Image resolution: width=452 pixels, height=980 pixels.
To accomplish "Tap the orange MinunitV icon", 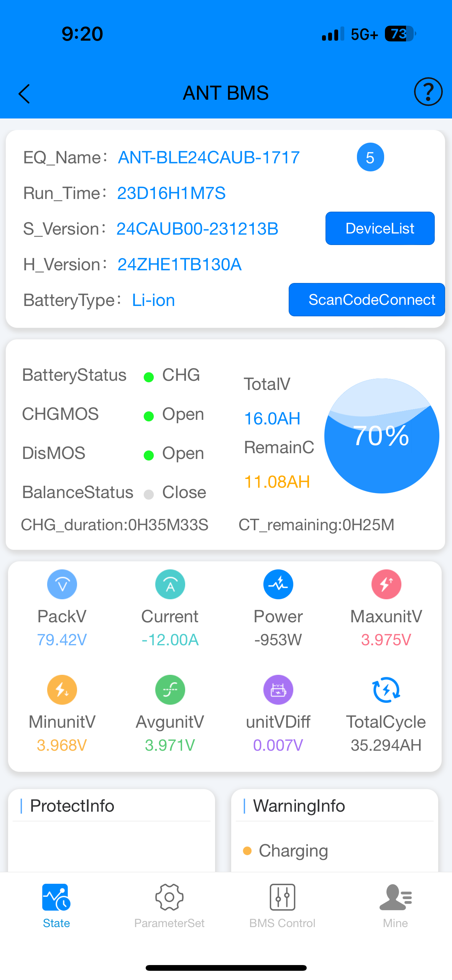I will point(62,690).
